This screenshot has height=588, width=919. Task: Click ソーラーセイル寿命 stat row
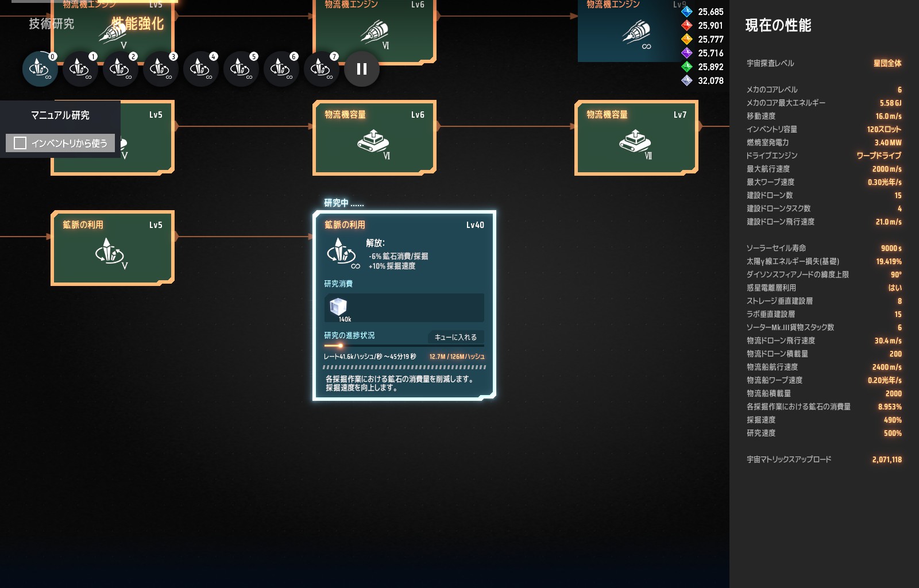click(824, 248)
